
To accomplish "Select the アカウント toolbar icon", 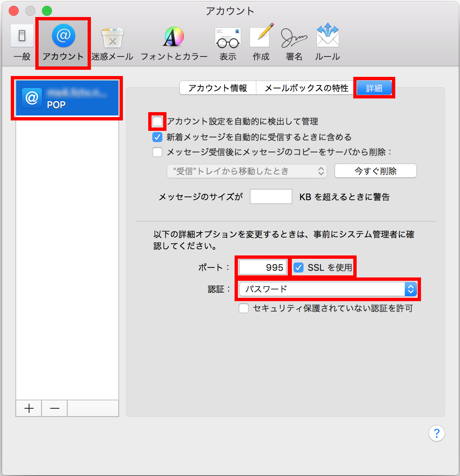I will [x=63, y=42].
